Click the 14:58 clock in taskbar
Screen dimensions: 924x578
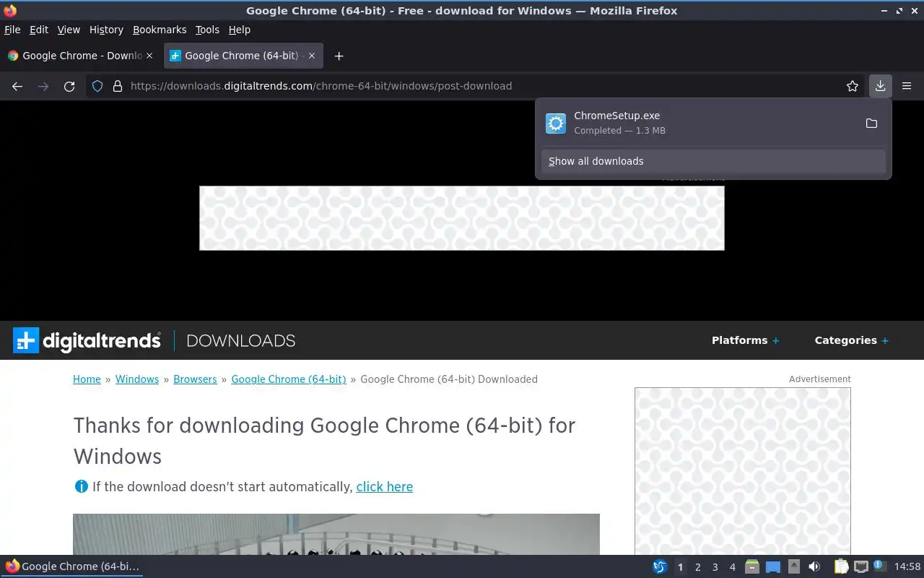[907, 567]
